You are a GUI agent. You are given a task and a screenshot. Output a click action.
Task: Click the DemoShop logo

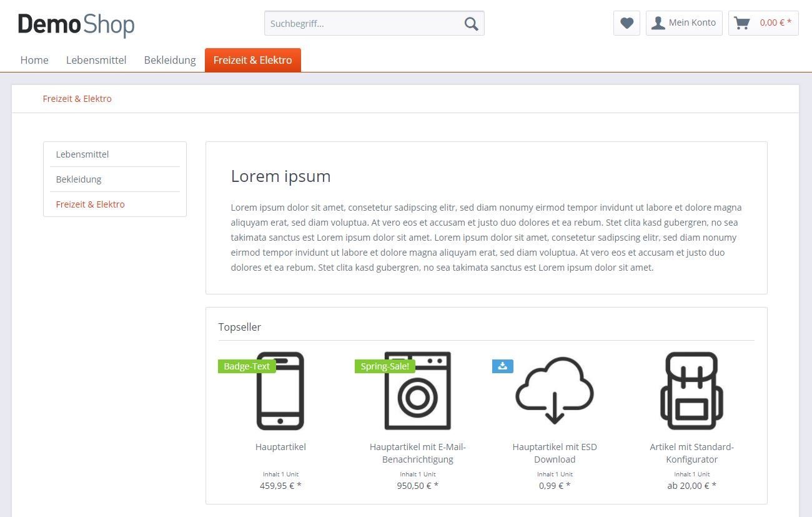tap(76, 25)
